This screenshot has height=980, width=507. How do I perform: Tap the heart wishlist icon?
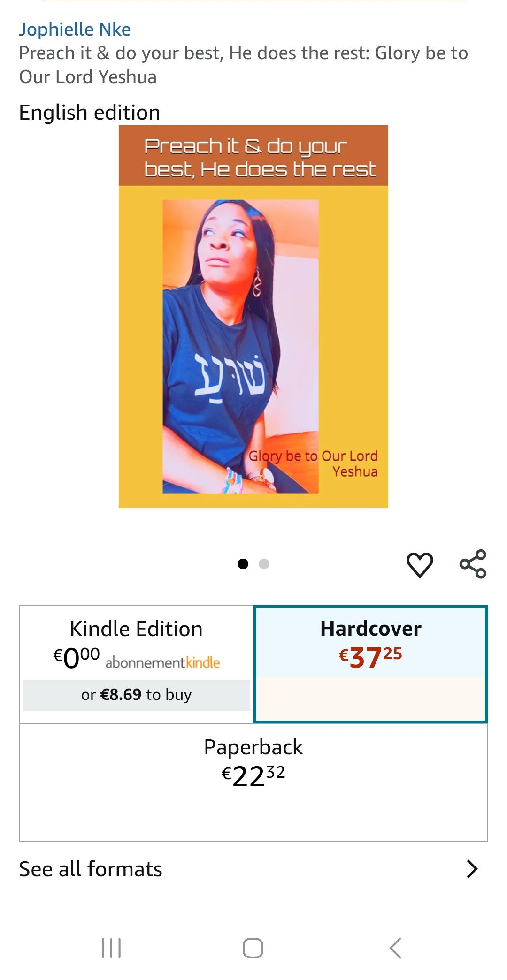click(x=419, y=564)
